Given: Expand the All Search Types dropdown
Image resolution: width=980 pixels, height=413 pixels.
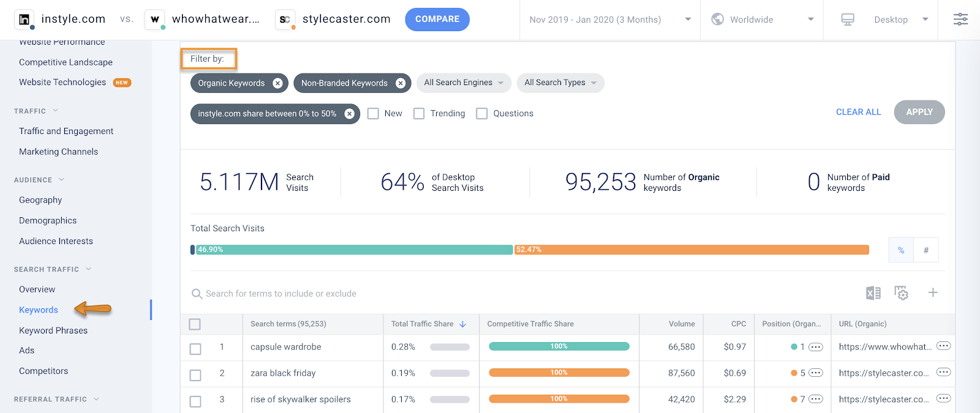Looking at the screenshot, I should click(x=560, y=83).
